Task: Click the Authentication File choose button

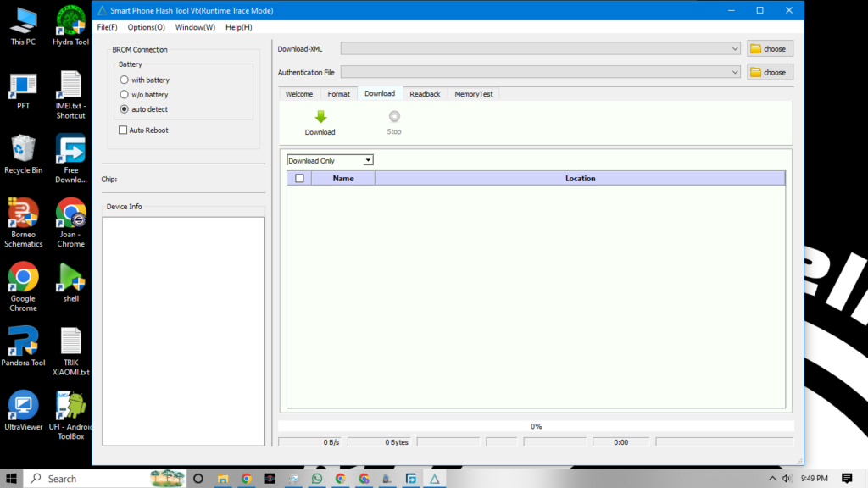Action: [769, 72]
